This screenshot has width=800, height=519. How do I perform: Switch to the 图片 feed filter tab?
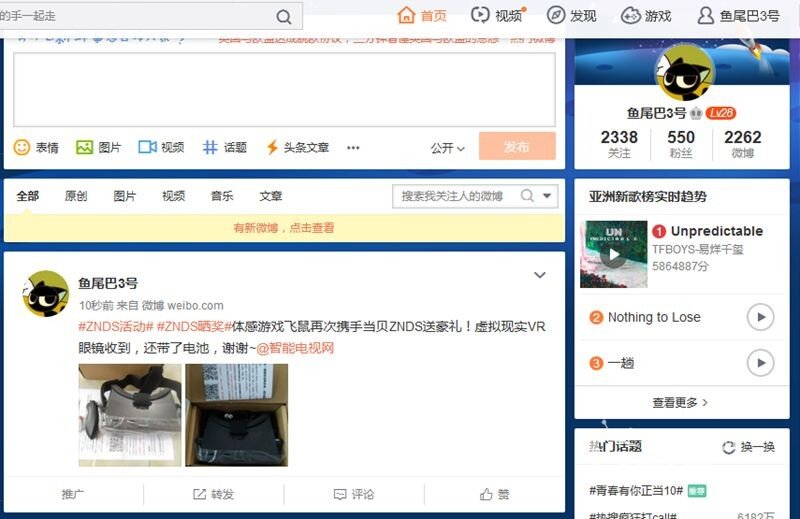124,196
